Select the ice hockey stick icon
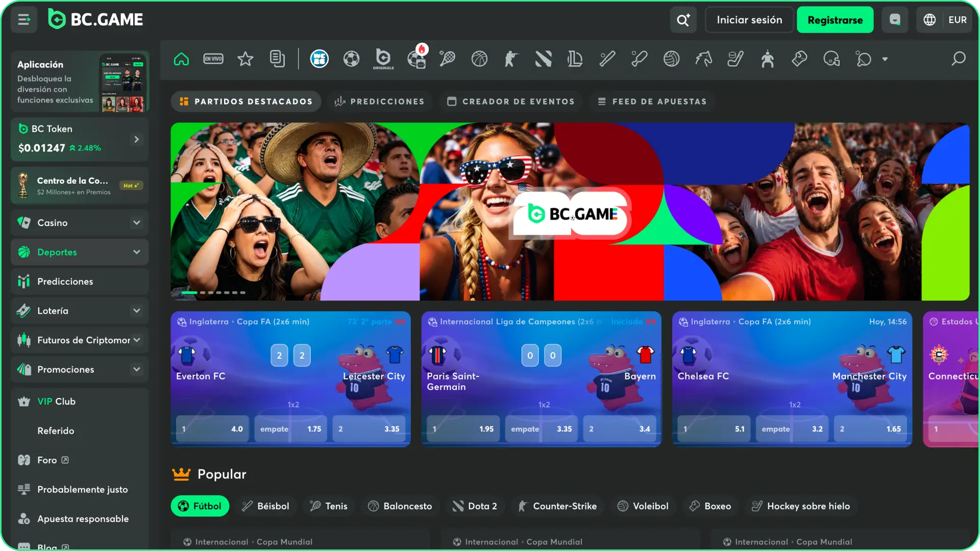Viewport: 980px width, 551px height. pos(735,59)
